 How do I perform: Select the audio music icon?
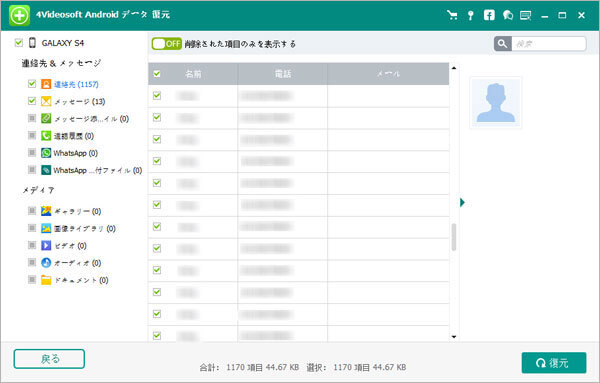[x=46, y=263]
